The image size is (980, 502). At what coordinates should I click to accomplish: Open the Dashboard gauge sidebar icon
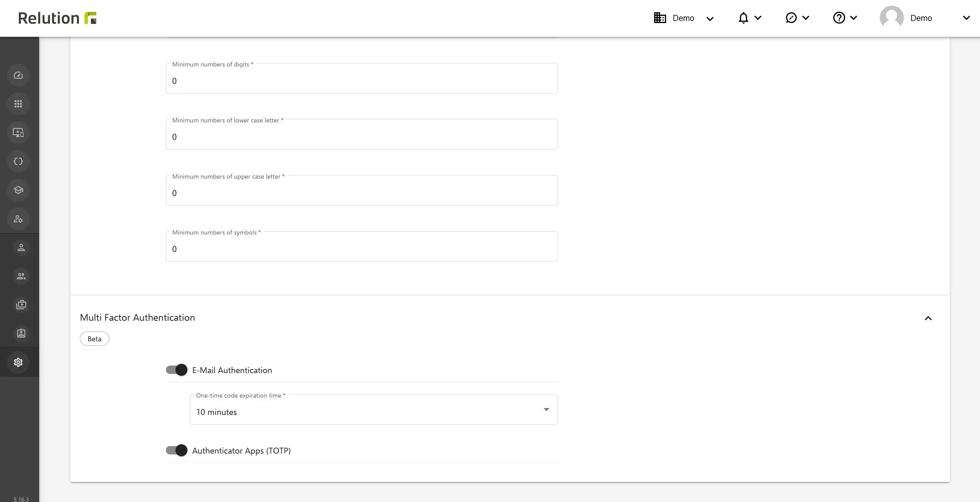pyautogui.click(x=18, y=75)
